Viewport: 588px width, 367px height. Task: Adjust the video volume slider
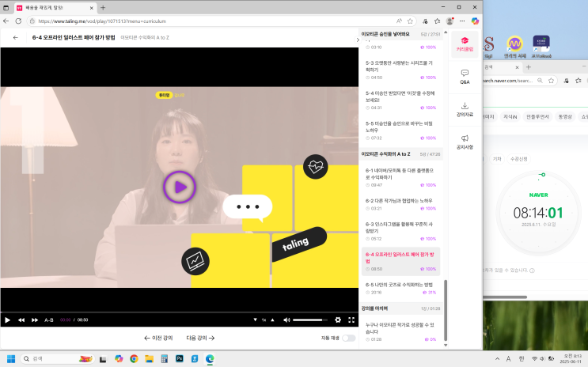pos(309,320)
